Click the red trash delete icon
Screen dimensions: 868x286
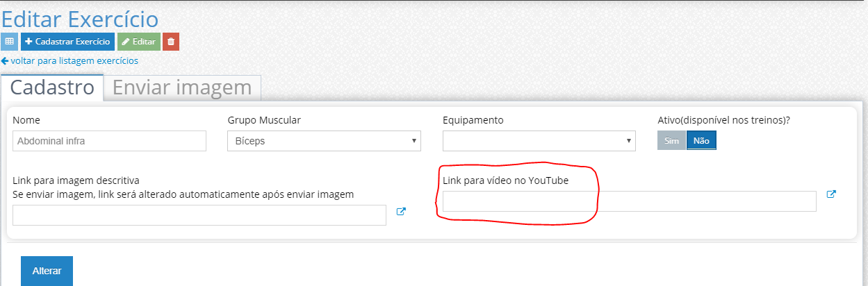[x=171, y=42]
